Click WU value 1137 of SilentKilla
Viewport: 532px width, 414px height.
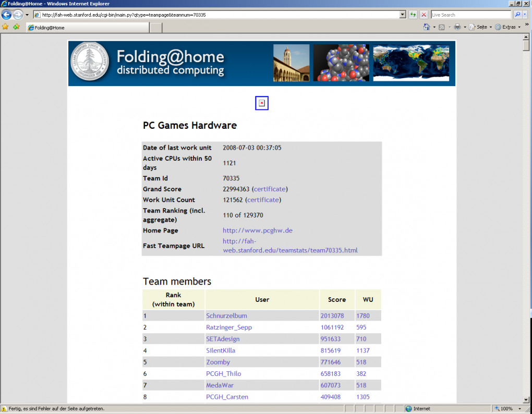(x=362, y=350)
